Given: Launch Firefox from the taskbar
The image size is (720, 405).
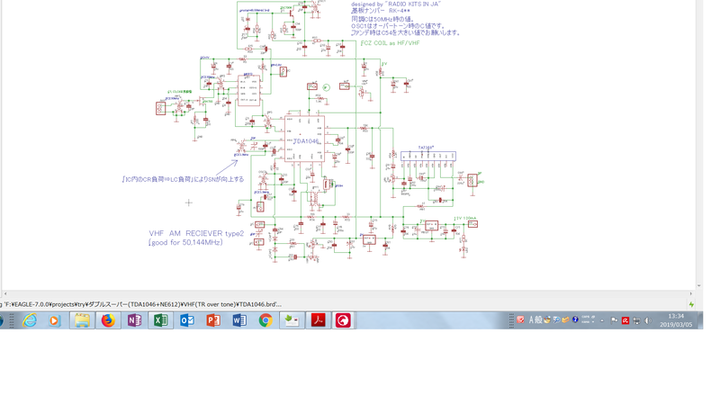Looking at the screenshot, I should (x=108, y=320).
